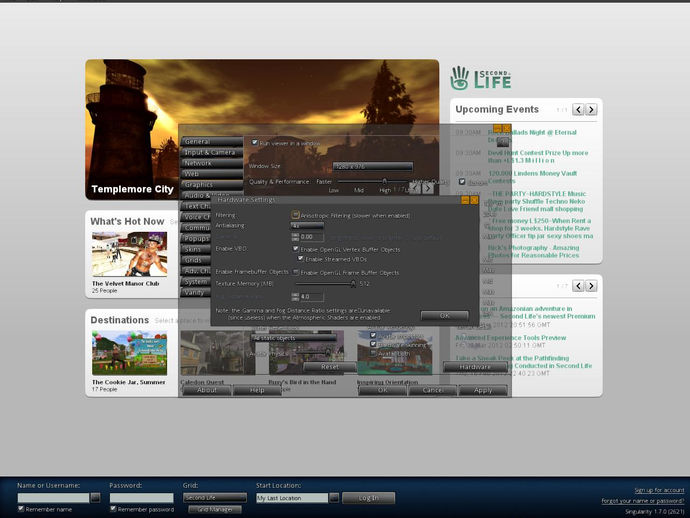
Task: Go to previous Upcoming Events page
Action: pyautogui.click(x=578, y=109)
